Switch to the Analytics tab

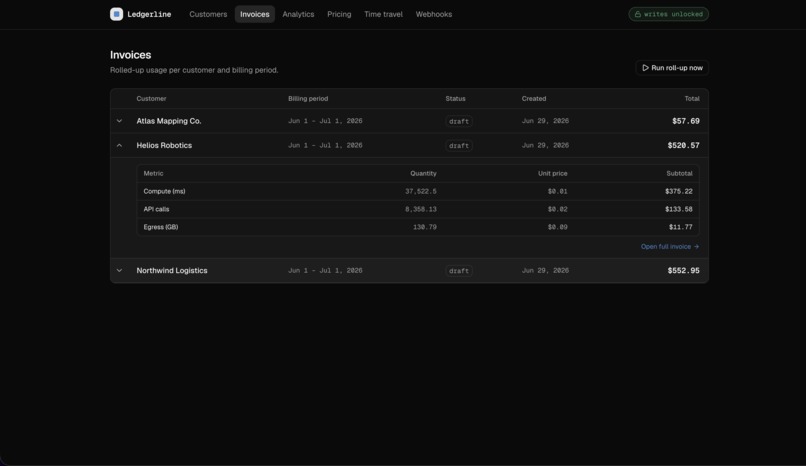click(x=298, y=14)
